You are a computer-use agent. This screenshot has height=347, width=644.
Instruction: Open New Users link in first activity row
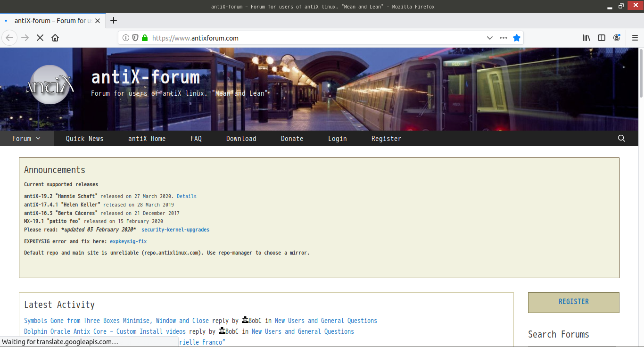tap(326, 321)
